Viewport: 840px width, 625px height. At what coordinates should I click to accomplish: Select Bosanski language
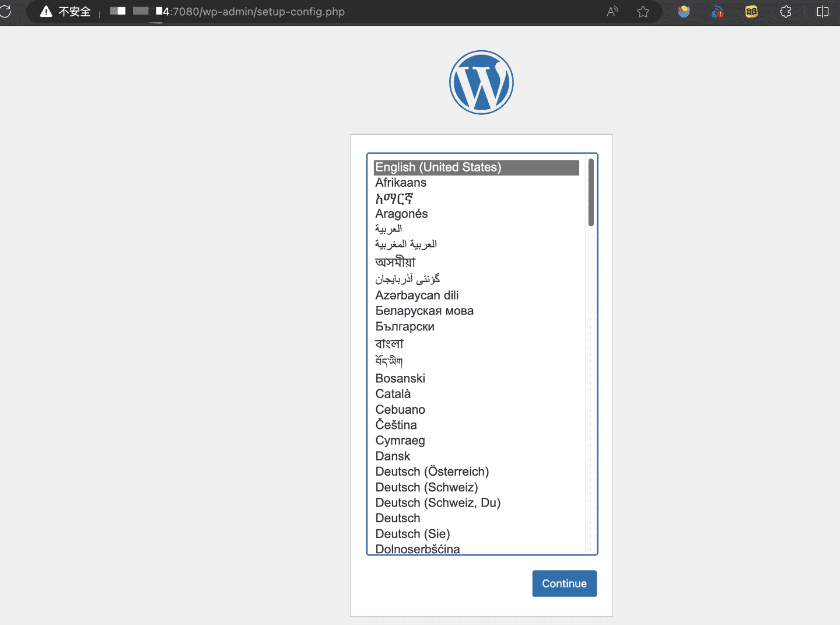pyautogui.click(x=400, y=378)
